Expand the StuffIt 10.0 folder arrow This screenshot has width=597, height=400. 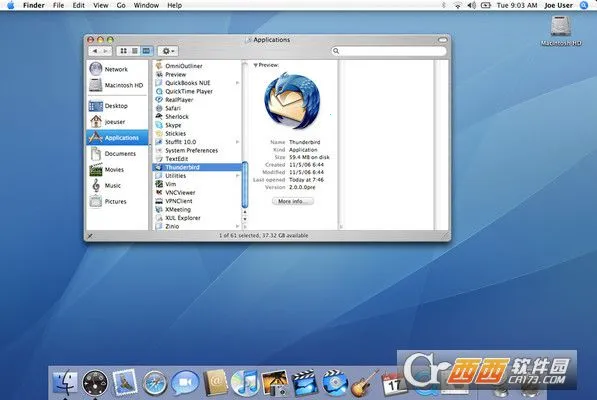tap(237, 142)
